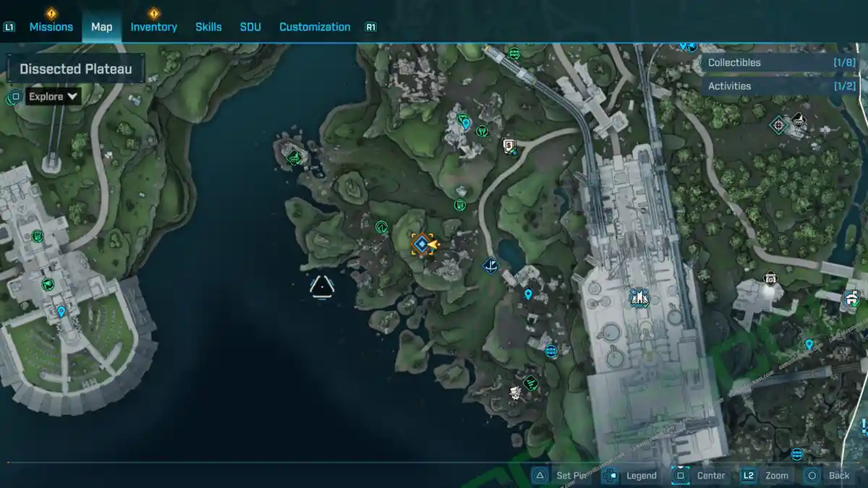
Task: Switch to the Customization tab
Action: 315,27
